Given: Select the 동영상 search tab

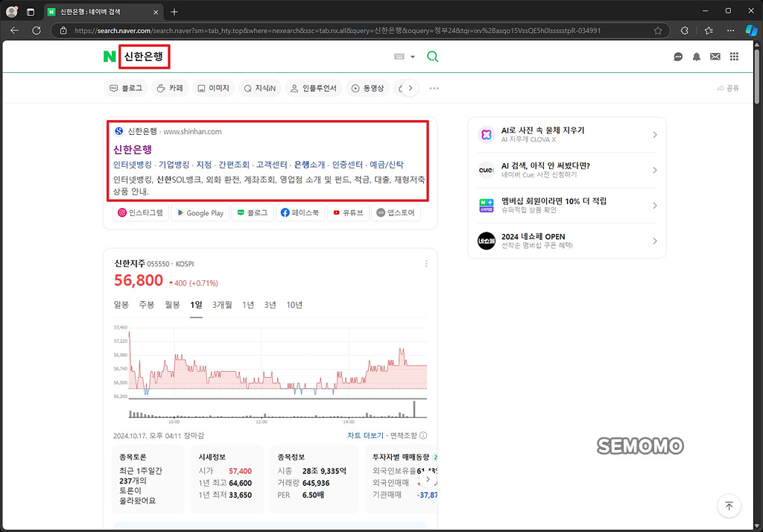Looking at the screenshot, I should point(367,88).
